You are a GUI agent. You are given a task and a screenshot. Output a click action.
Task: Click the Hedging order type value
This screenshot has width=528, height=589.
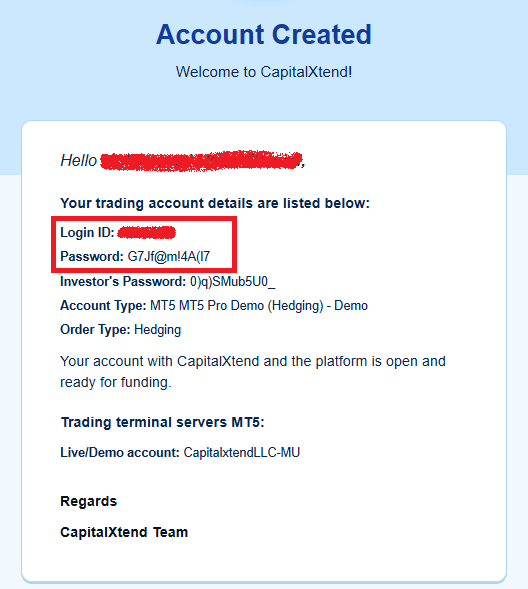[x=157, y=330]
